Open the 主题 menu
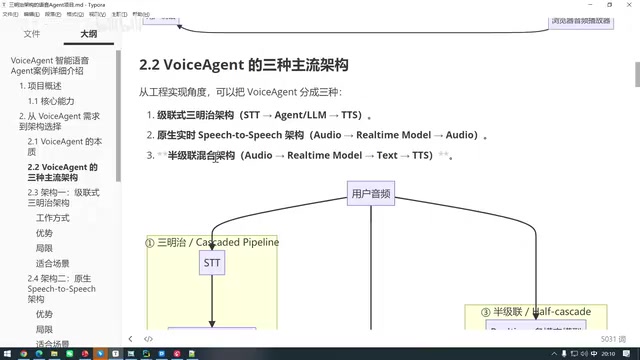 pos(119,14)
